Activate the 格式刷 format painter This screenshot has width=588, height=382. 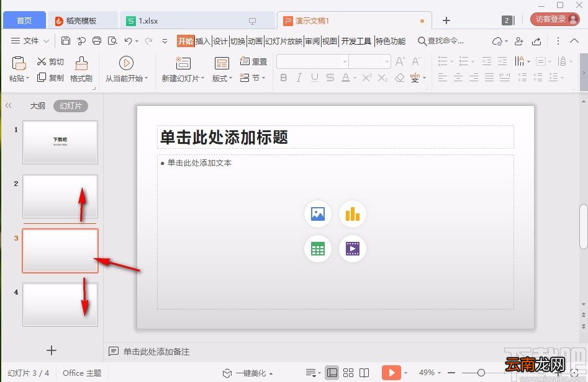[x=81, y=69]
